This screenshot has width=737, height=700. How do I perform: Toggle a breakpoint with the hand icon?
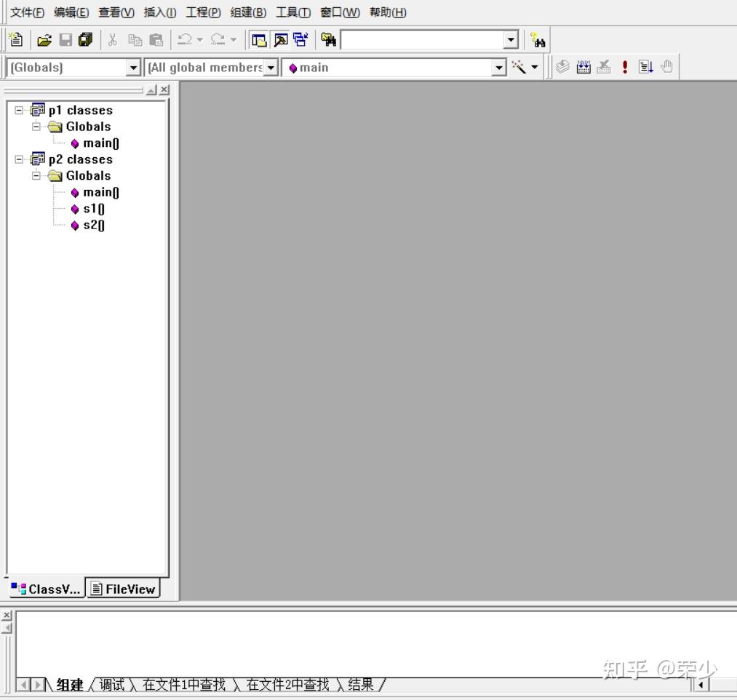(x=666, y=67)
